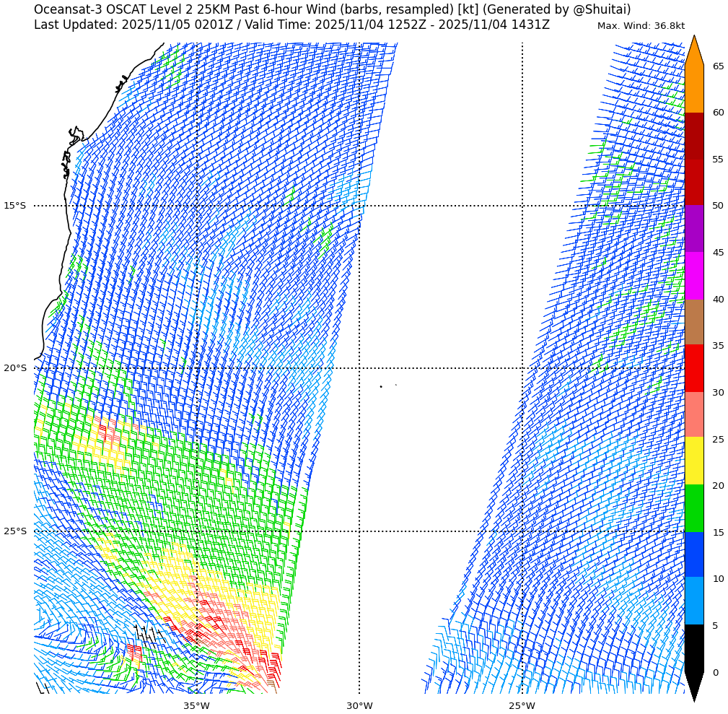
Task: Click the orange 60–65 kt colorbar segment
Action: (x=693, y=89)
